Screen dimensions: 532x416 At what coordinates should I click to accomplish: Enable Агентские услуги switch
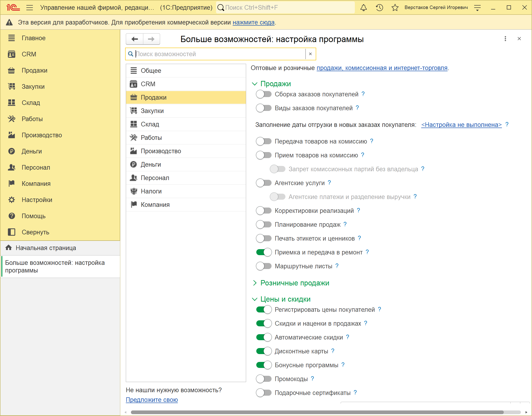(x=264, y=183)
